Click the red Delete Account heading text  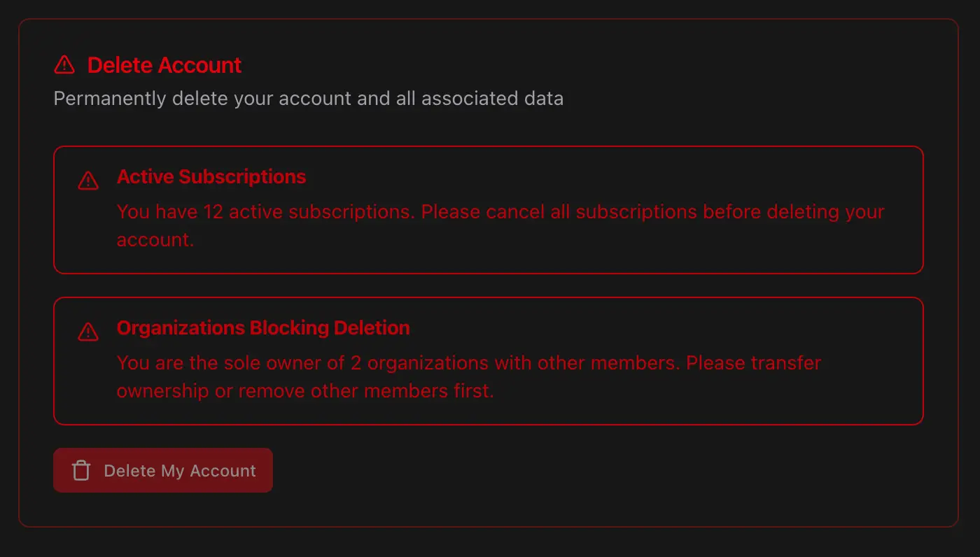[164, 65]
